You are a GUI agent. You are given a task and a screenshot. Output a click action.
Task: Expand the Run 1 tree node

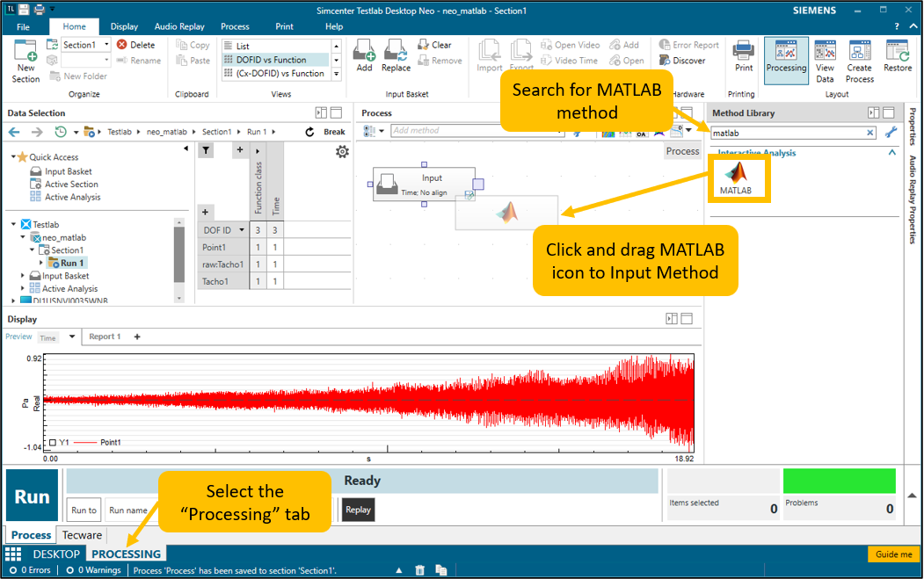(41, 264)
